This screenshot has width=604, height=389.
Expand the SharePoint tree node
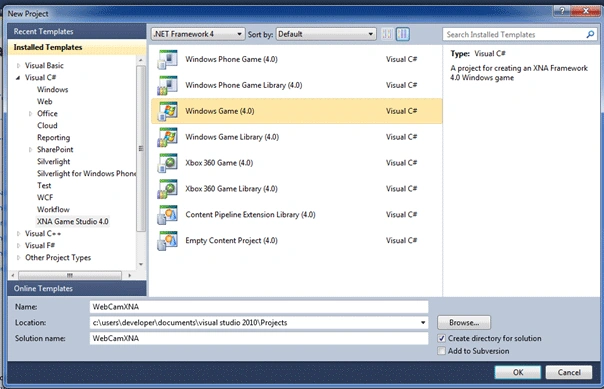pos(30,149)
